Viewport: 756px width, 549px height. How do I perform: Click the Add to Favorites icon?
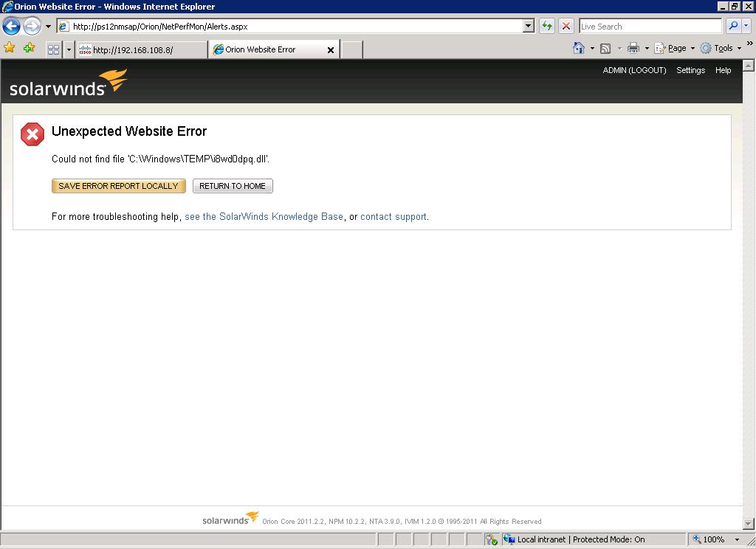[x=29, y=48]
